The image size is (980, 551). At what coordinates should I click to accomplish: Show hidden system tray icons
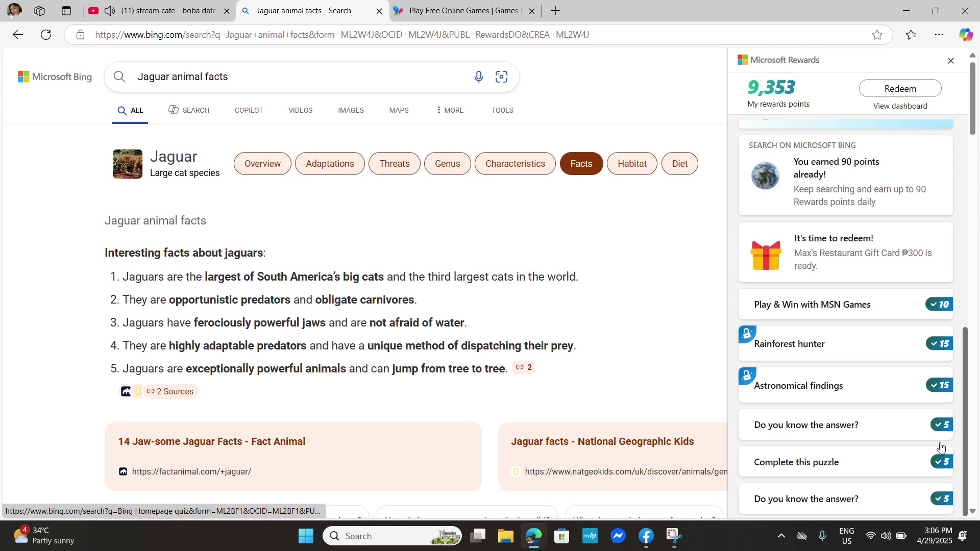(781, 536)
